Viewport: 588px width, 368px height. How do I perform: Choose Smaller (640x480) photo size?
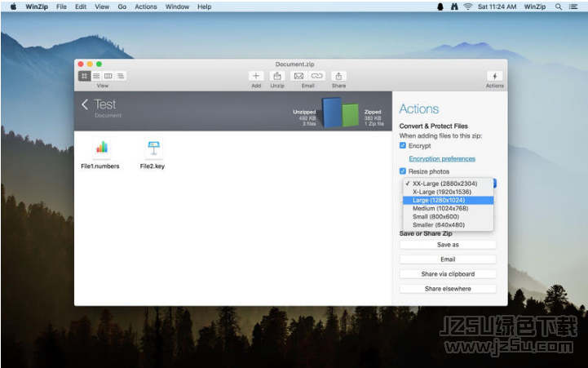pyautogui.click(x=448, y=224)
